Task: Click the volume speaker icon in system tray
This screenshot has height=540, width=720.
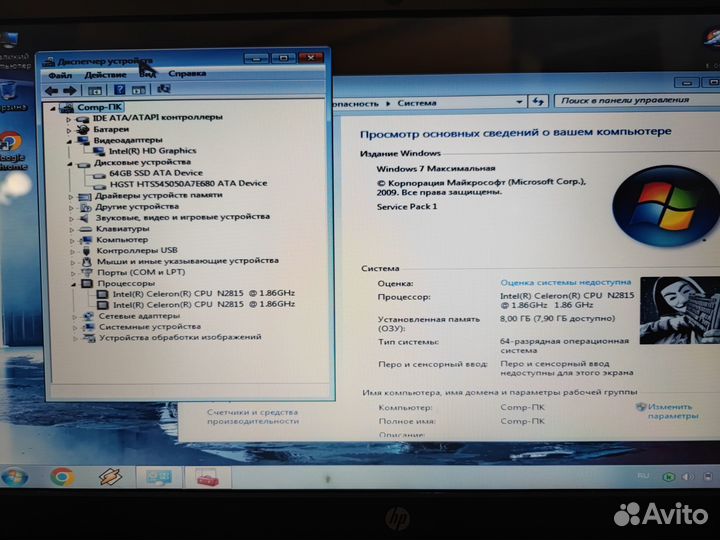Action: (x=691, y=476)
